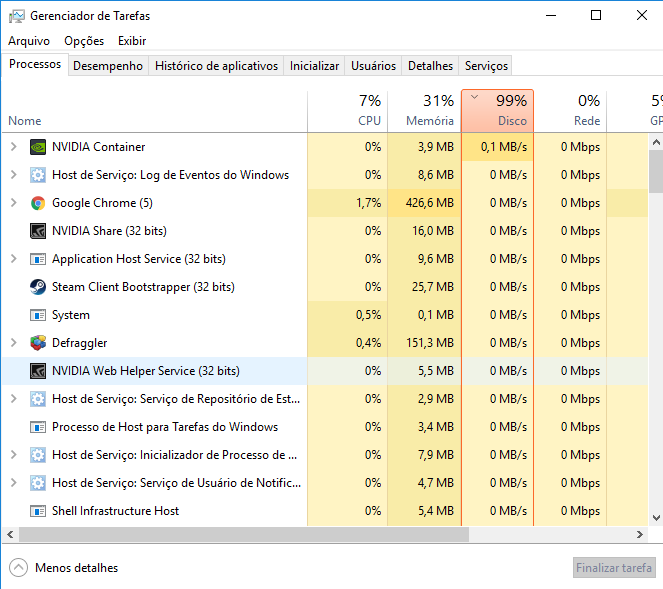Viewport: 663px width, 589px height.
Task: Open the Serviços tab
Action: 486,66
